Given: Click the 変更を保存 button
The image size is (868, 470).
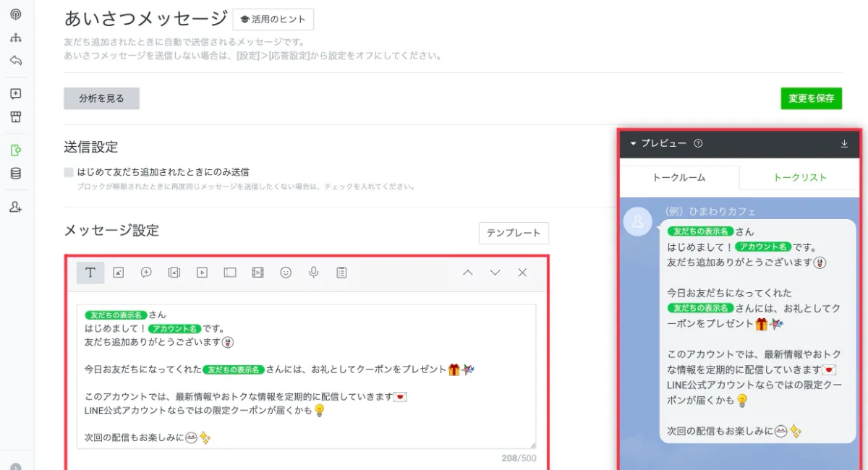Looking at the screenshot, I should click(811, 98).
